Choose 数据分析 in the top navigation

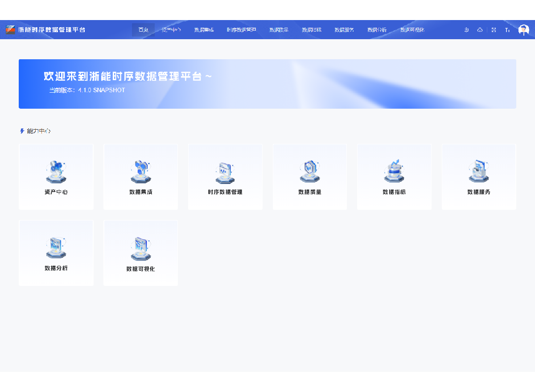[x=377, y=30]
